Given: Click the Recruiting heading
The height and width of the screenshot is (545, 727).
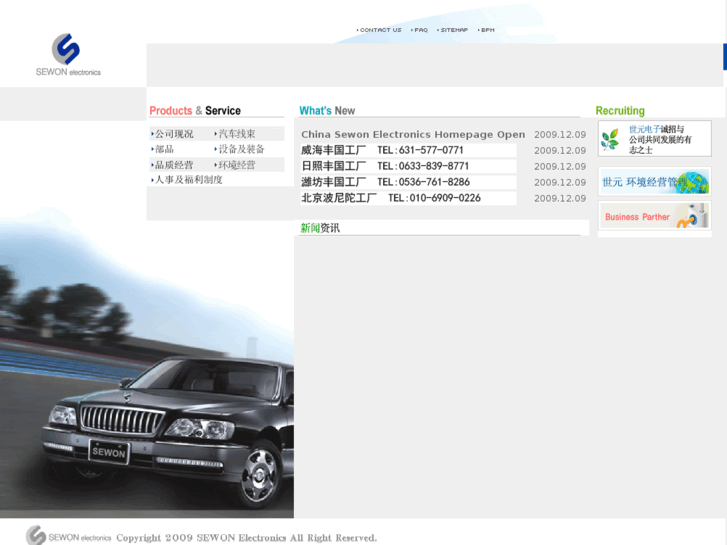Looking at the screenshot, I should click(620, 111).
